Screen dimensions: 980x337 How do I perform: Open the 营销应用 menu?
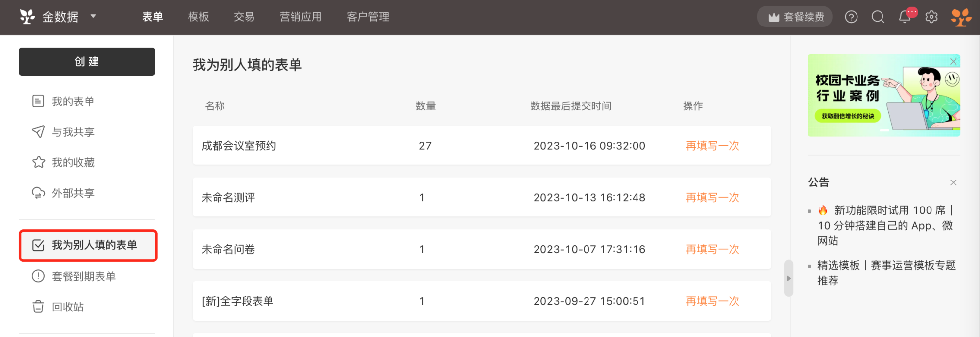[x=300, y=17]
